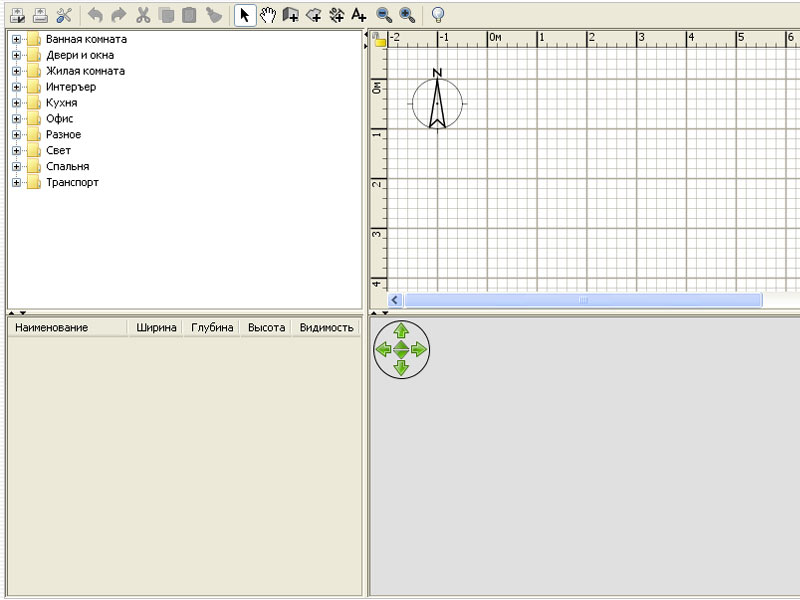Click the right arrow in 3D navigation
Image resolution: width=800 pixels, height=600 pixels.
[x=419, y=349]
